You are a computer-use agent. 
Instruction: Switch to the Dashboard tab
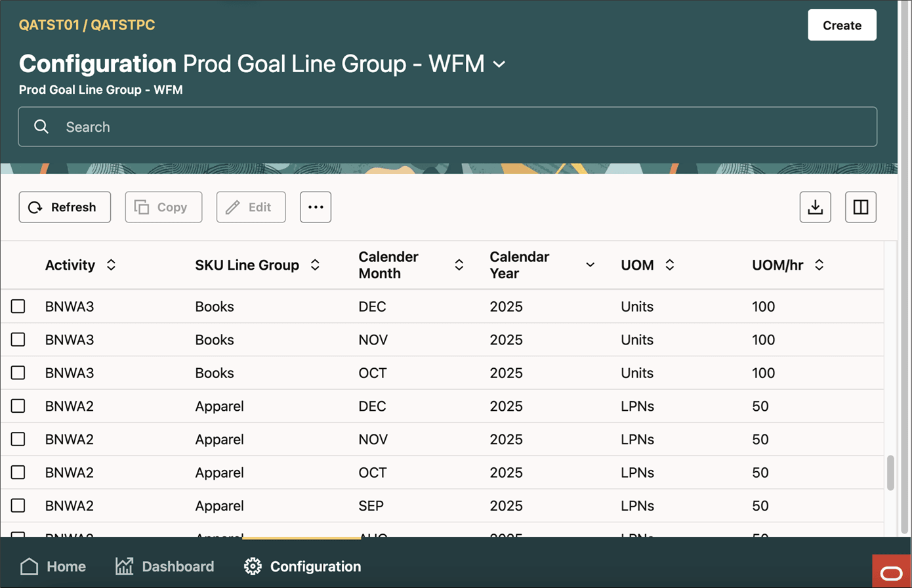165,566
